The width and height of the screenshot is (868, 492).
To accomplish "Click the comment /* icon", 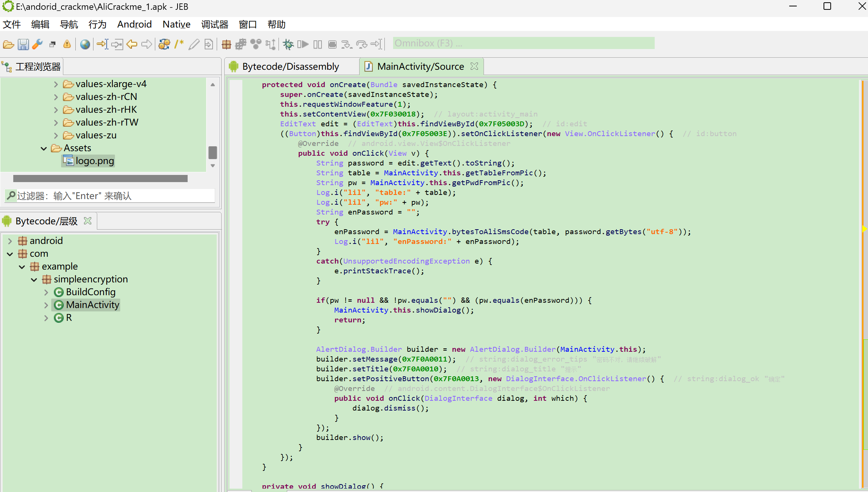I will [179, 44].
